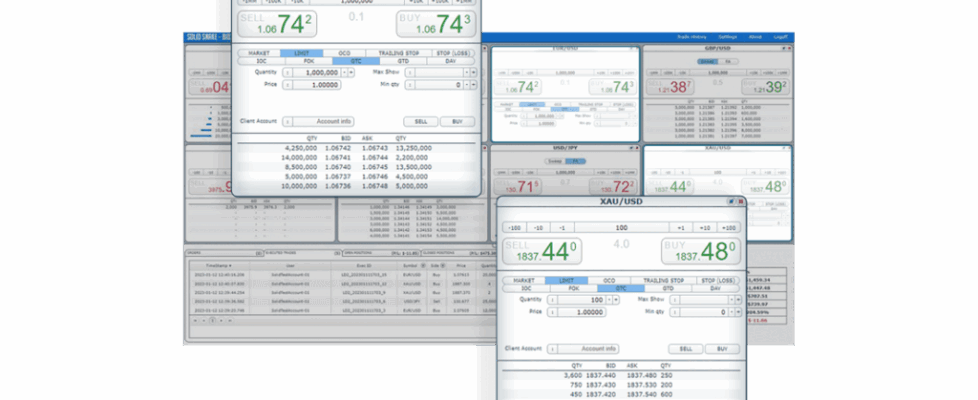Click BUY 130.72 tile in USD/JPY panel
Screen dimensions: 978x400
click(612, 186)
